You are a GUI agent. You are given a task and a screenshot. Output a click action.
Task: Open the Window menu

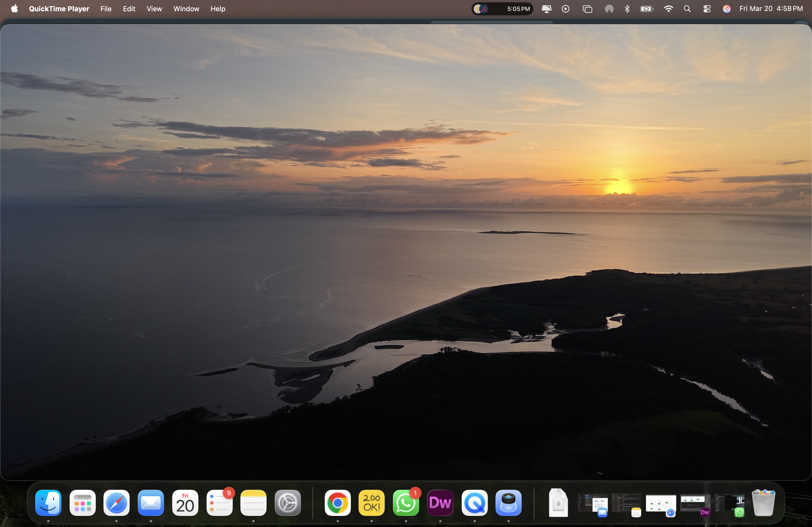(x=186, y=9)
